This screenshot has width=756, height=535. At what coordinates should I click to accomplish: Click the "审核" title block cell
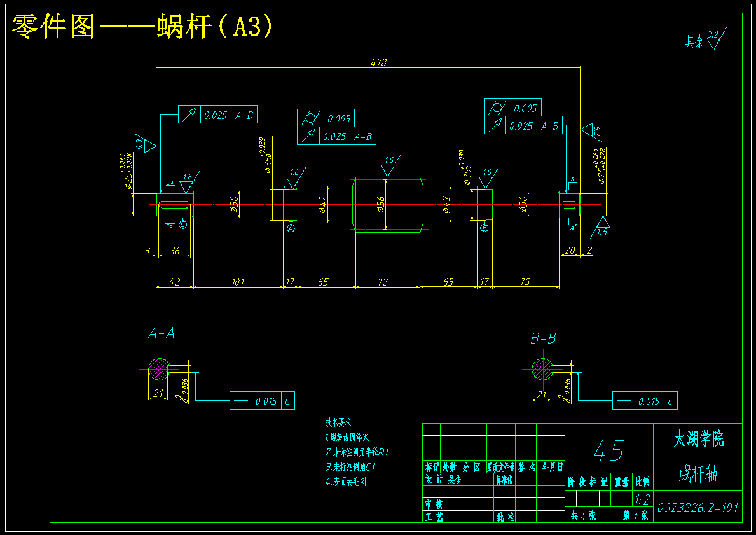click(434, 504)
